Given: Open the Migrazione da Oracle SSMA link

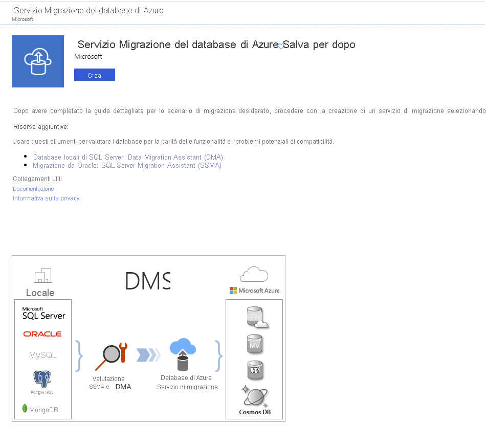Looking at the screenshot, I should (127, 166).
